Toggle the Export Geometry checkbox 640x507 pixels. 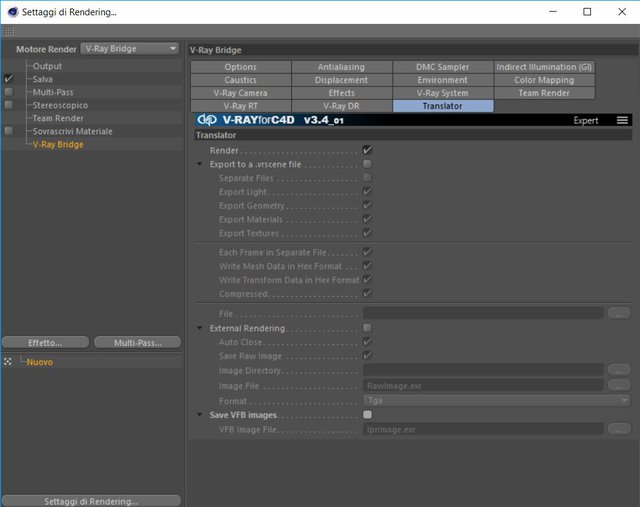367,205
